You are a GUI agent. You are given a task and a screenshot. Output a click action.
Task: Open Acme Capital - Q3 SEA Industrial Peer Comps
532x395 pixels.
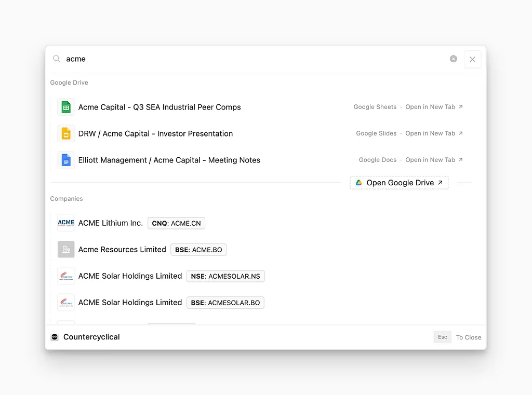159,107
